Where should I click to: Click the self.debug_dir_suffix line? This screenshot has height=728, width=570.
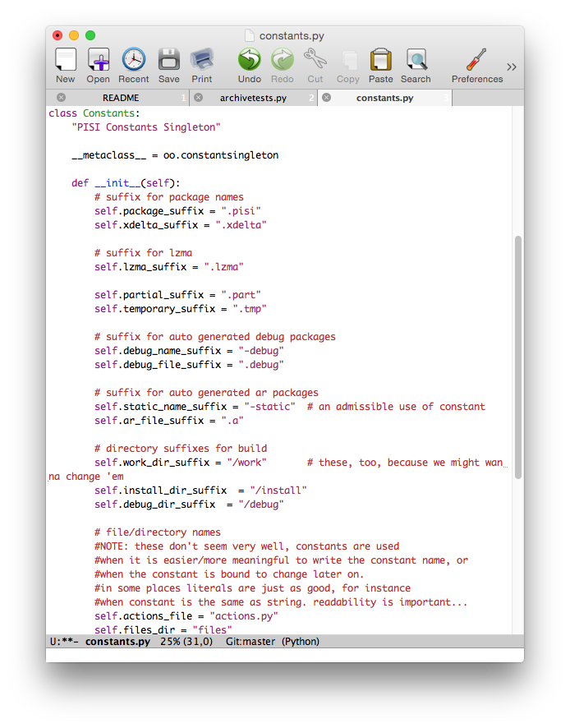click(x=190, y=505)
